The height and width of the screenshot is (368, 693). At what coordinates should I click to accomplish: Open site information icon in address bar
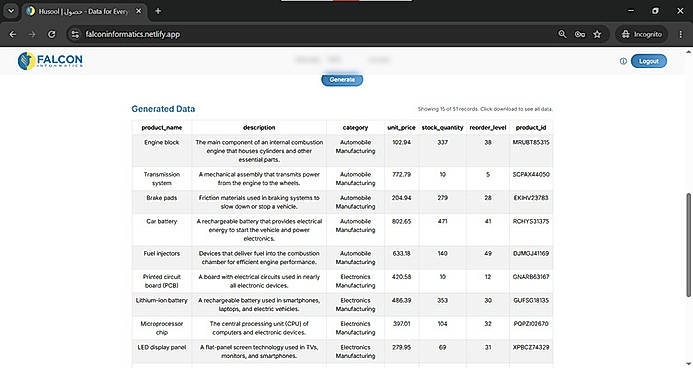coord(75,34)
